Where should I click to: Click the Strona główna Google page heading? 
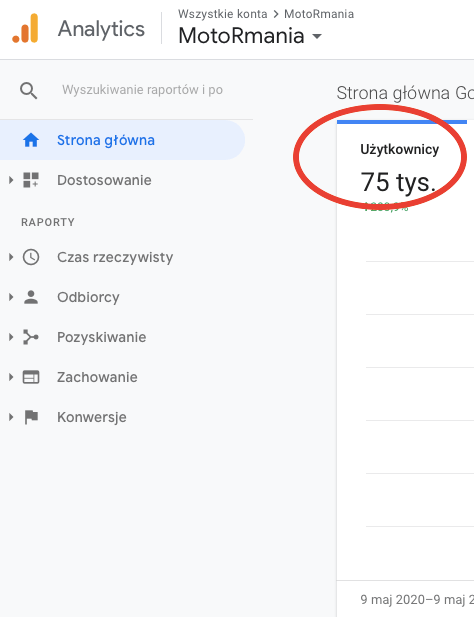coord(405,93)
